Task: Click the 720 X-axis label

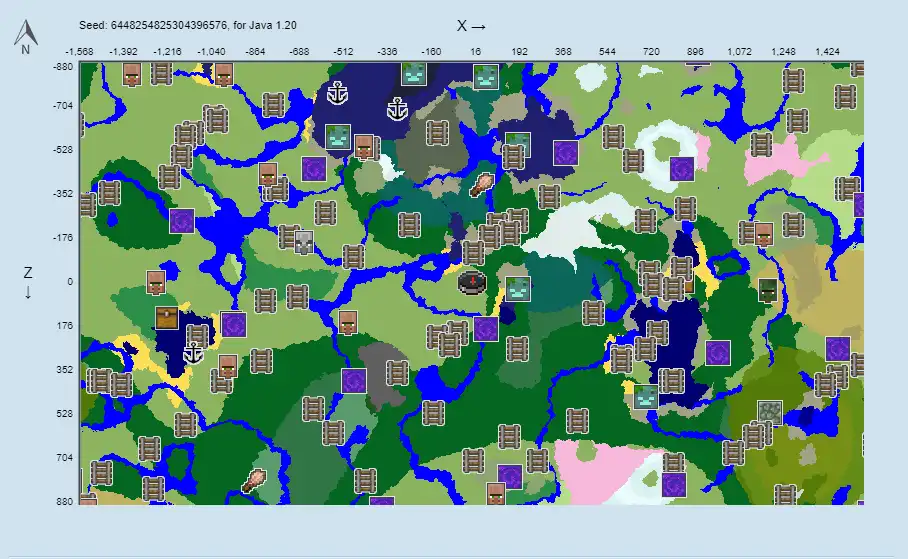Action: click(651, 52)
